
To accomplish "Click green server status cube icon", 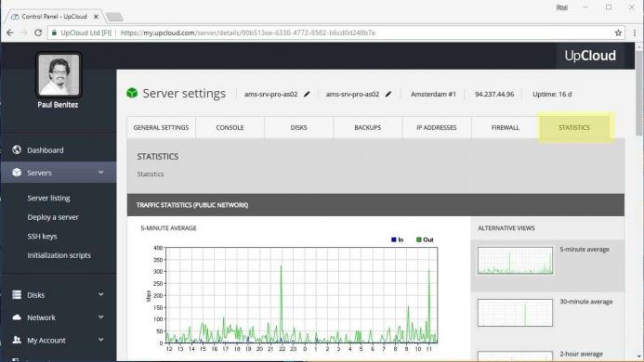I will 132,93.
